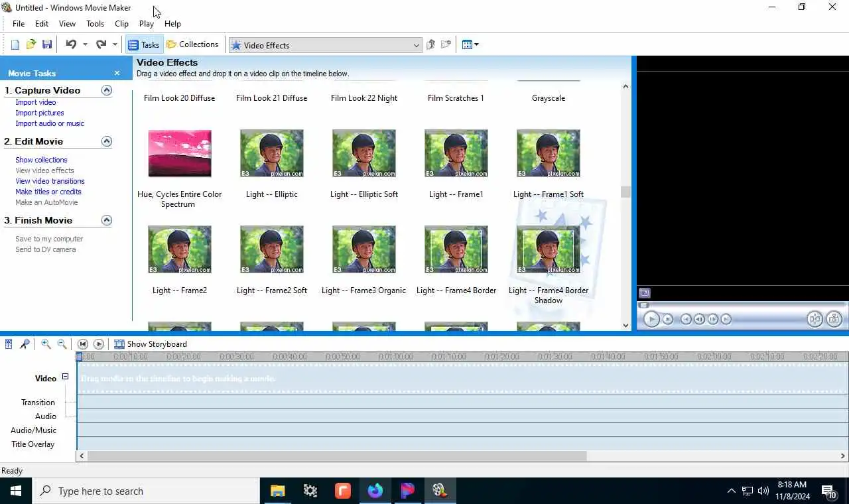Screen dimensions: 849x504
Task: Open the Undo history dropdown arrow
Action: pyautogui.click(x=85, y=45)
